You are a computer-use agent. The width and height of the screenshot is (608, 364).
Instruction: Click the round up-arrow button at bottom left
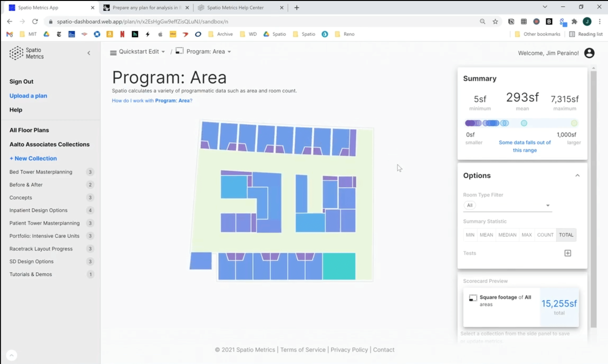click(x=11, y=355)
